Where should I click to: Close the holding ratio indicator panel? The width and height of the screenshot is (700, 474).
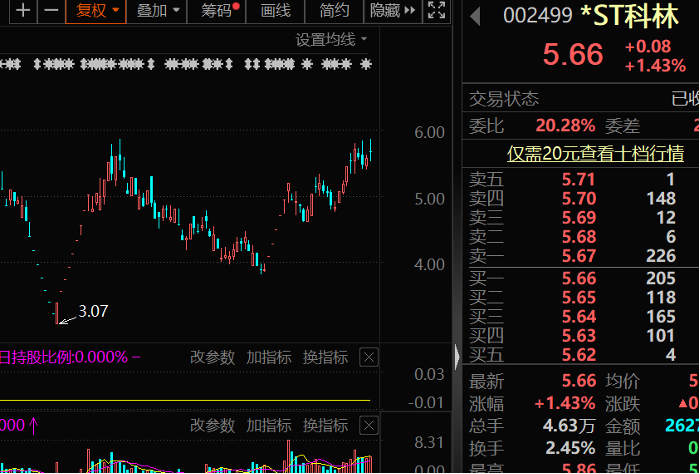(369, 358)
